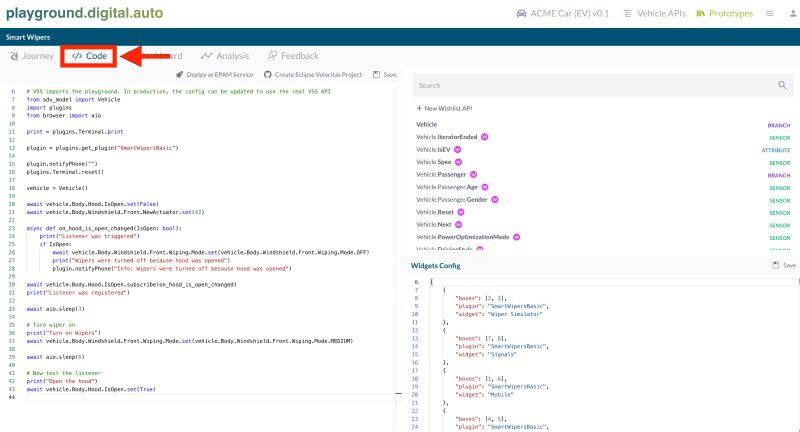The image size is (800, 432).
Task: Select Vehicle.Reset API row
Action: click(603, 212)
